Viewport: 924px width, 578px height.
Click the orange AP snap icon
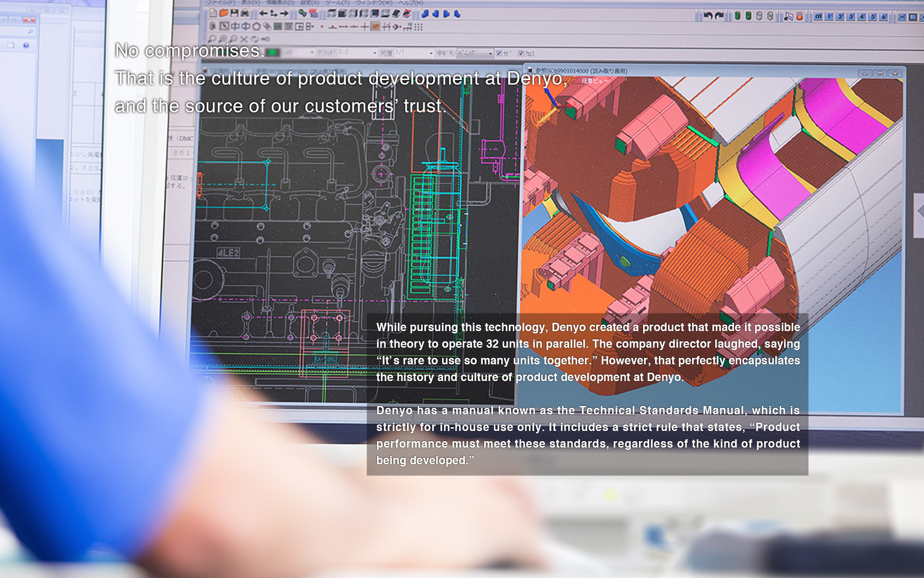pyautogui.click(x=375, y=26)
